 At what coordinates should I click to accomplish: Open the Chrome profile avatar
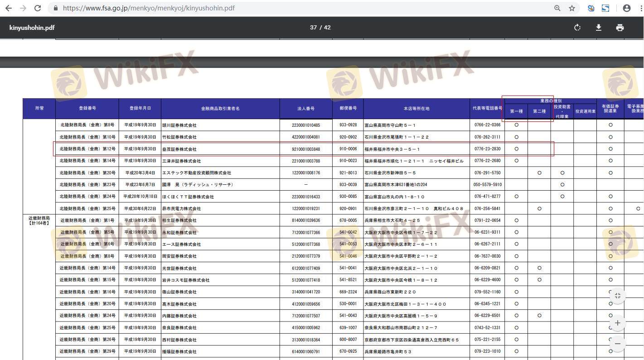627,8
